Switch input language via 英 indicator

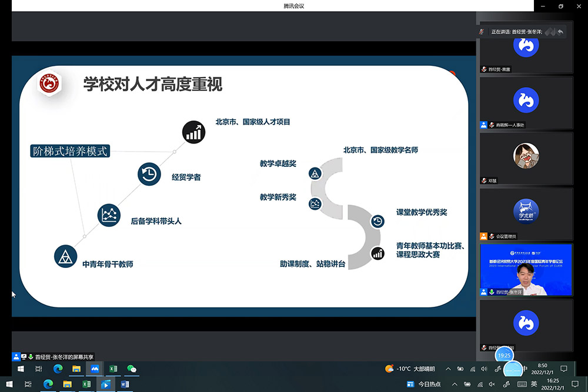click(534, 384)
